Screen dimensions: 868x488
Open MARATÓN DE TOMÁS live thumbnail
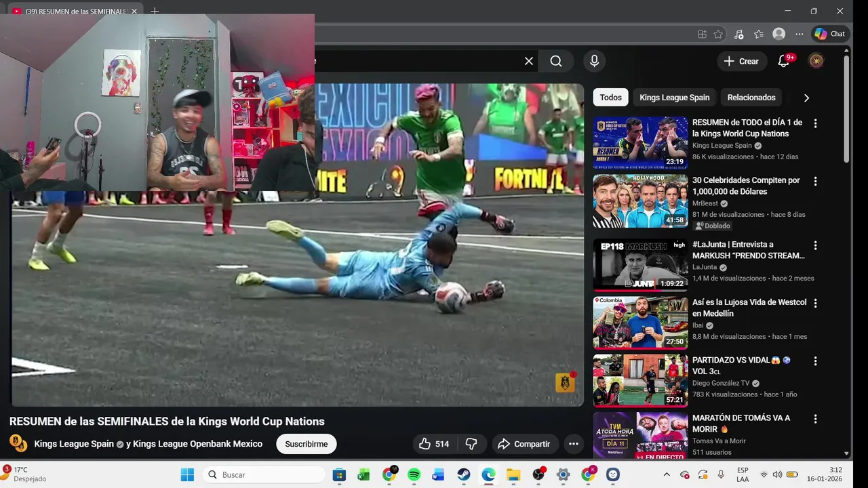tap(640, 436)
